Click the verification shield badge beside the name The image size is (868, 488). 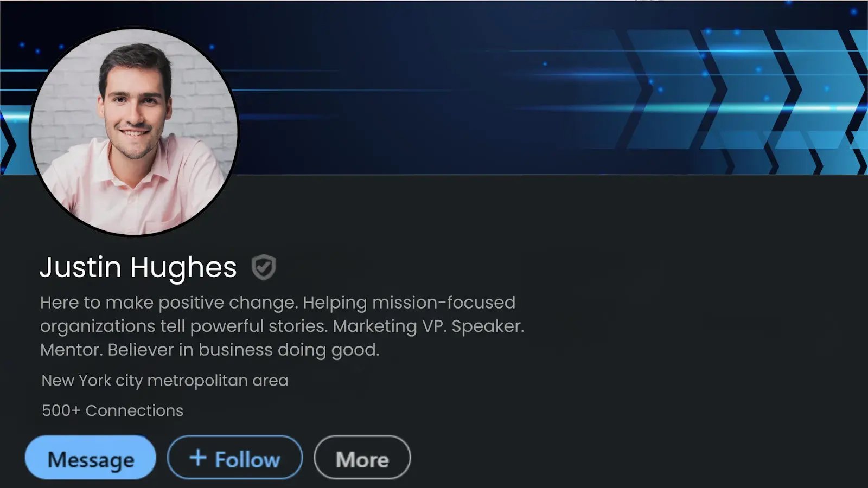(x=264, y=267)
